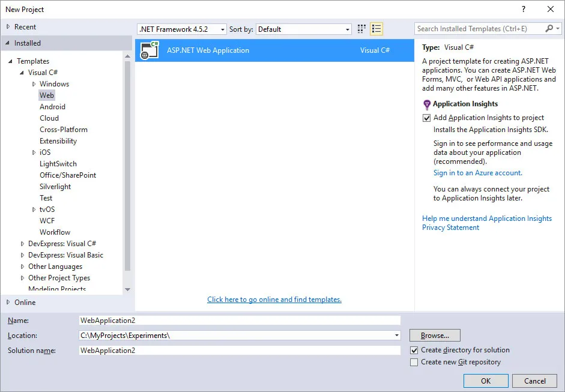Expand Other Languages node
The image size is (565, 392).
(22, 267)
